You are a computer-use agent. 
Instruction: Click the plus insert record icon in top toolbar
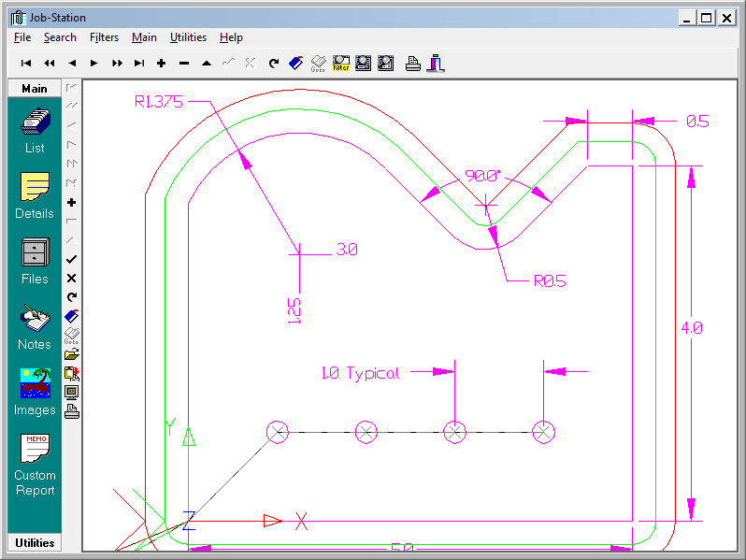click(162, 63)
